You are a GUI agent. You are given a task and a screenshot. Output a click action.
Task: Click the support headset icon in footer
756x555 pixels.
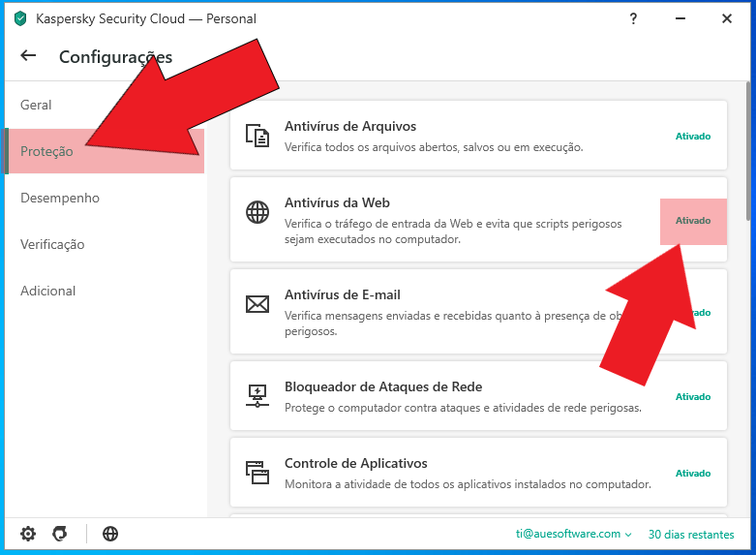point(59,534)
